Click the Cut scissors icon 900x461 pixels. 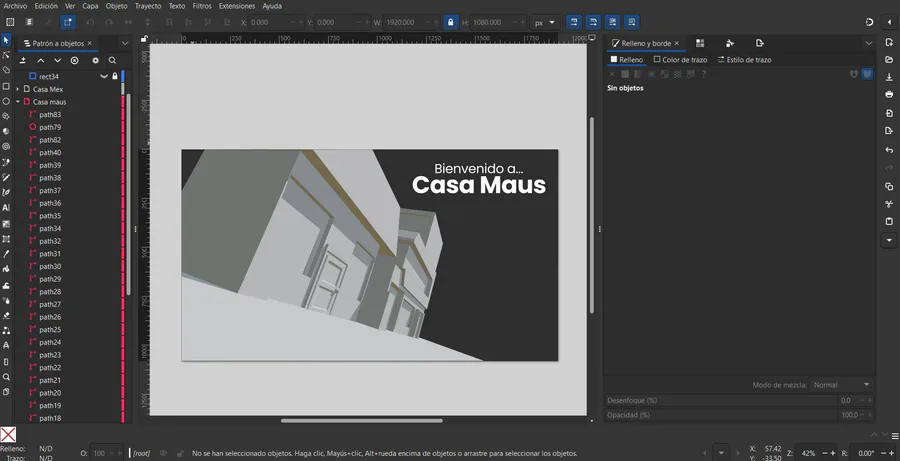(889, 204)
